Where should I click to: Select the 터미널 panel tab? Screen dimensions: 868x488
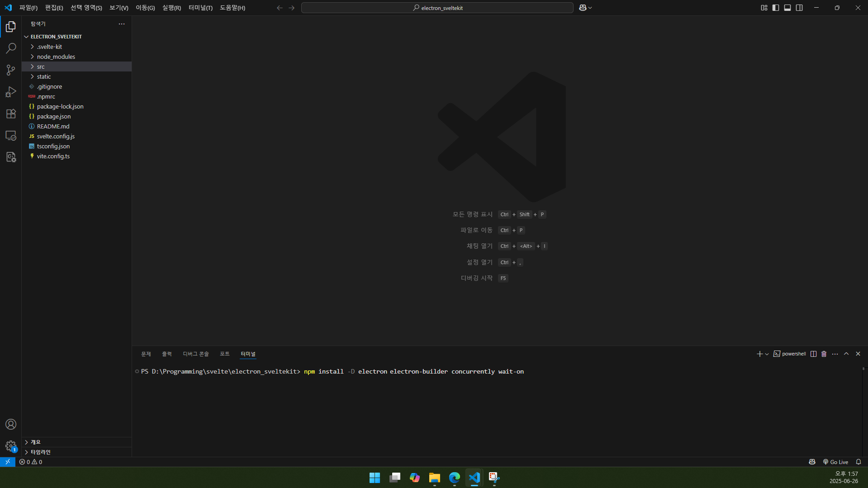point(248,354)
